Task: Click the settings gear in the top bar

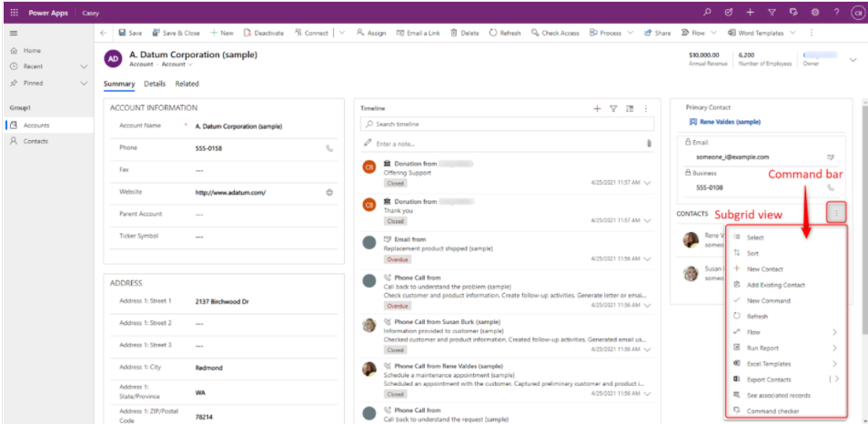Action: [x=814, y=13]
